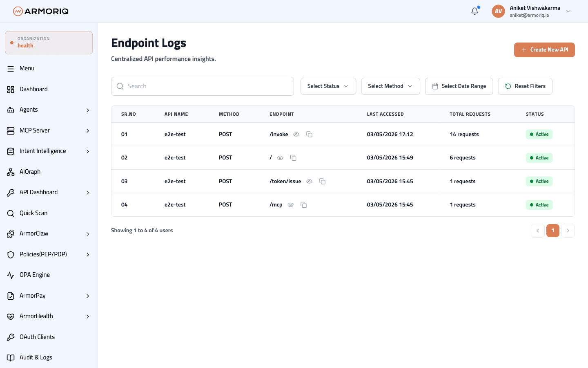Copy the /mcp endpoint
Viewport: 588px width, 368px height.
[x=304, y=205]
